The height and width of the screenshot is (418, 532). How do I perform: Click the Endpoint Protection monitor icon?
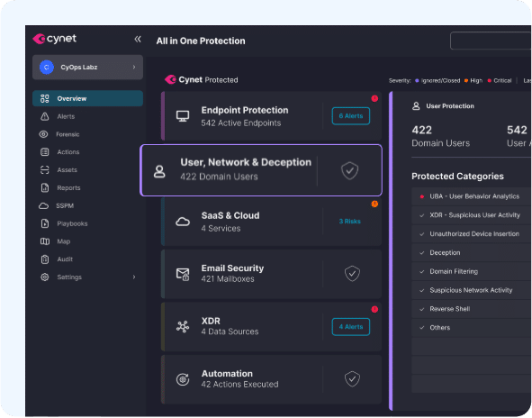(x=183, y=116)
